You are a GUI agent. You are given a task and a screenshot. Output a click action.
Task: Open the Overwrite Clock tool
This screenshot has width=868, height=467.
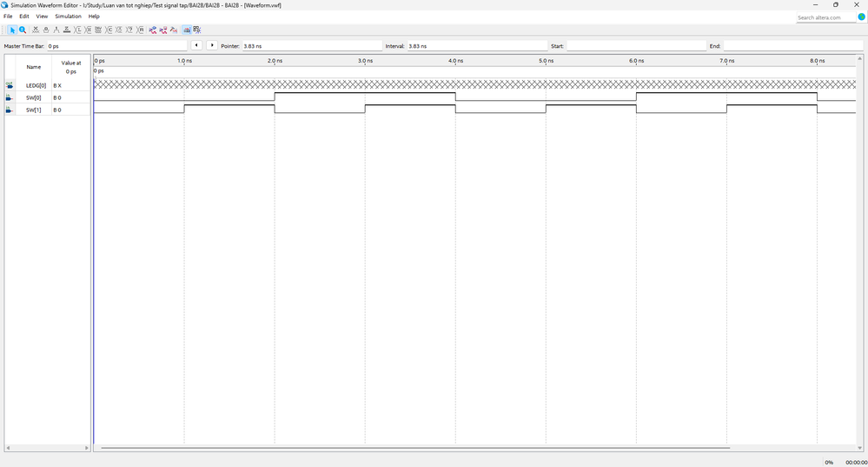[x=118, y=30]
